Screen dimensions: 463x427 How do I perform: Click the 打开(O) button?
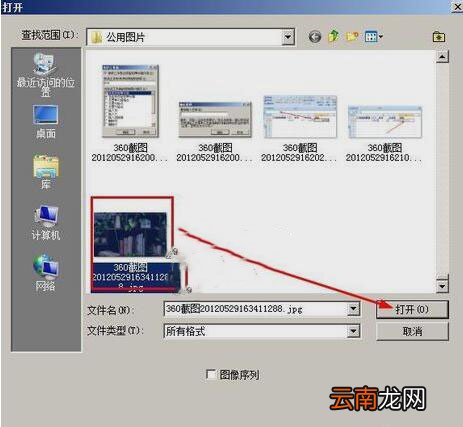pyautogui.click(x=412, y=309)
